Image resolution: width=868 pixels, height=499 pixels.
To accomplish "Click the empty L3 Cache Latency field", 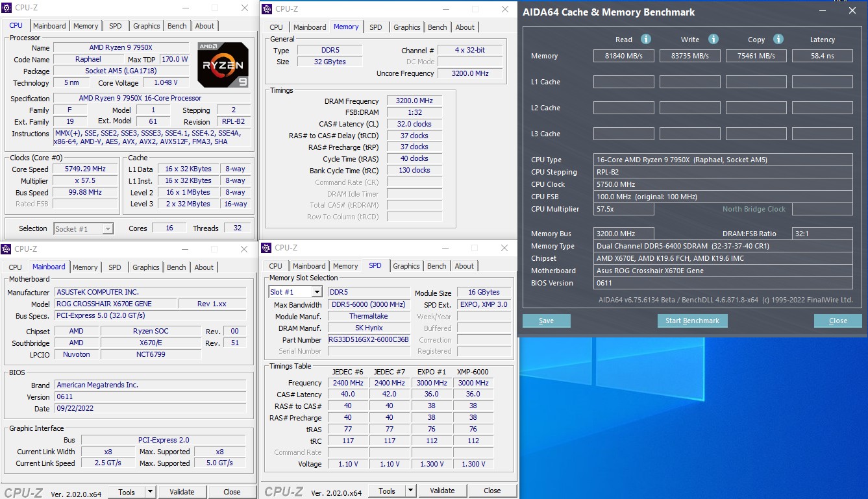I will 823,134.
